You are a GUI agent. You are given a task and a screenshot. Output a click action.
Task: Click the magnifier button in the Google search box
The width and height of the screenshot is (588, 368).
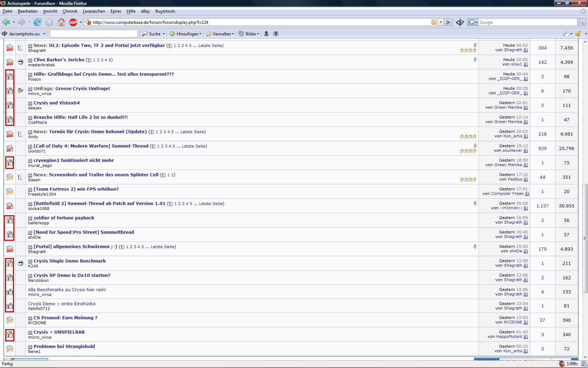(581, 22)
